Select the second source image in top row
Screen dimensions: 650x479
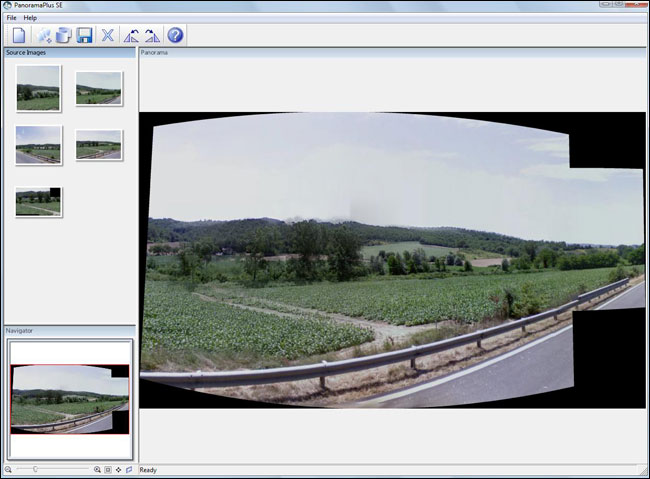98,88
